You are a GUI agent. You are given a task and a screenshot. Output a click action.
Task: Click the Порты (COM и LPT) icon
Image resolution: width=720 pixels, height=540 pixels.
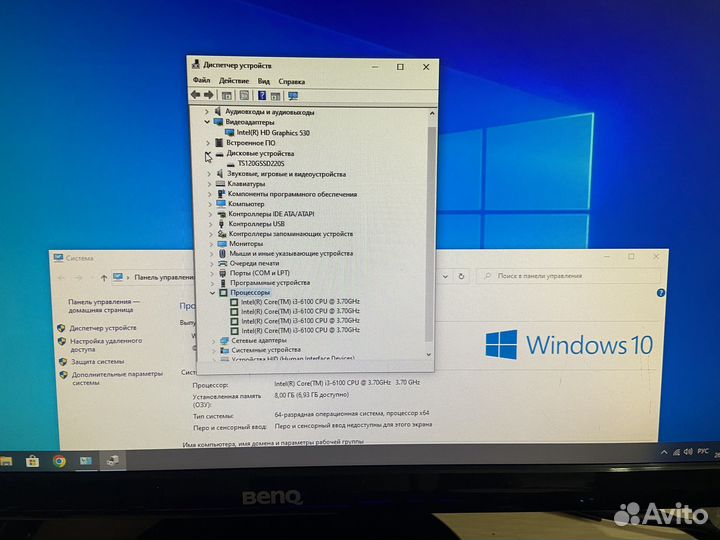coord(223,273)
